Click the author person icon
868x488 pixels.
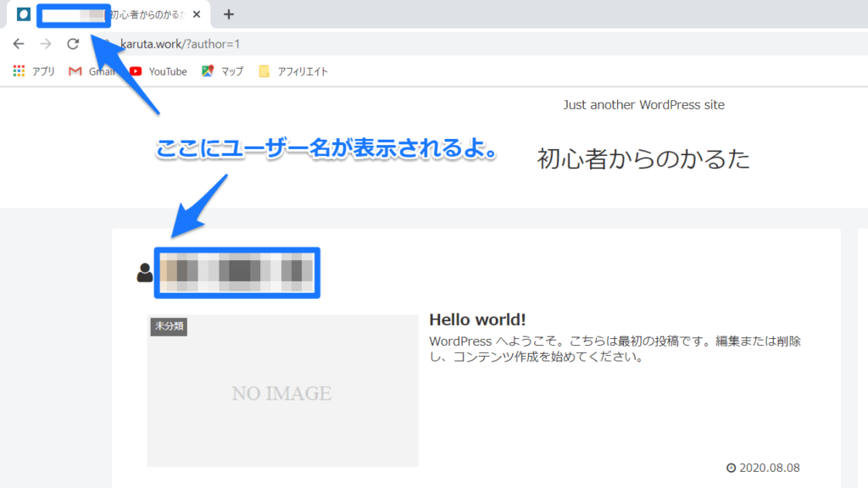click(144, 272)
